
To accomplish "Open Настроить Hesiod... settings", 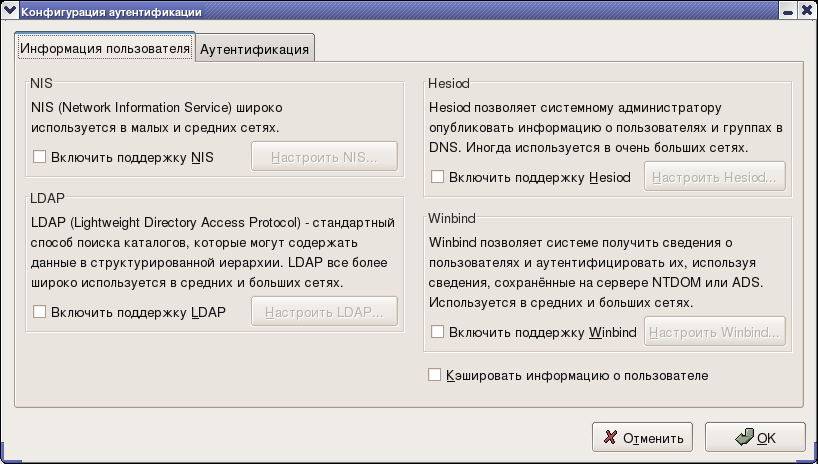I will 714,178.
